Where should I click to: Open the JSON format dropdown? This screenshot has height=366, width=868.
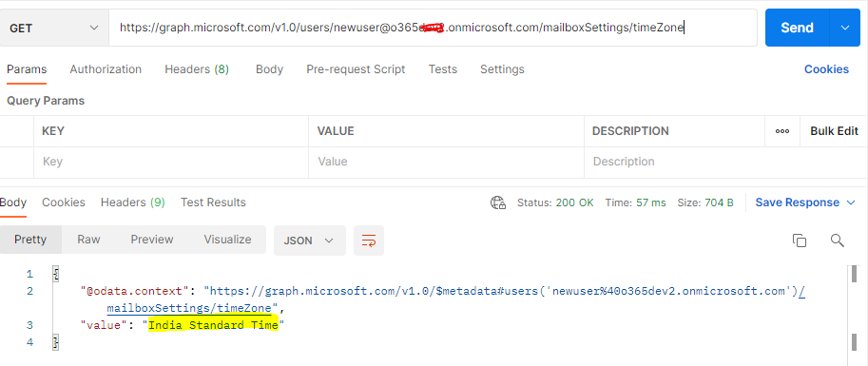click(x=309, y=241)
